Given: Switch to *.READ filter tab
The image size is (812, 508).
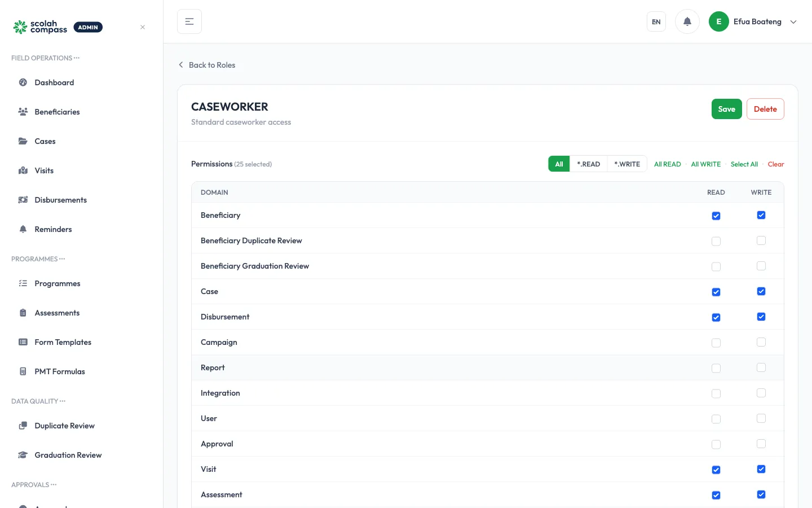Looking at the screenshot, I should (589, 164).
